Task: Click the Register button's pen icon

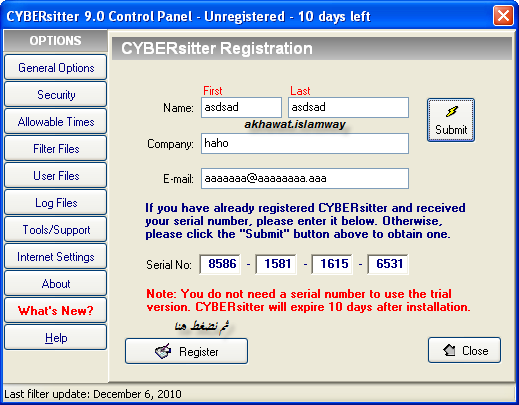Action: point(163,351)
